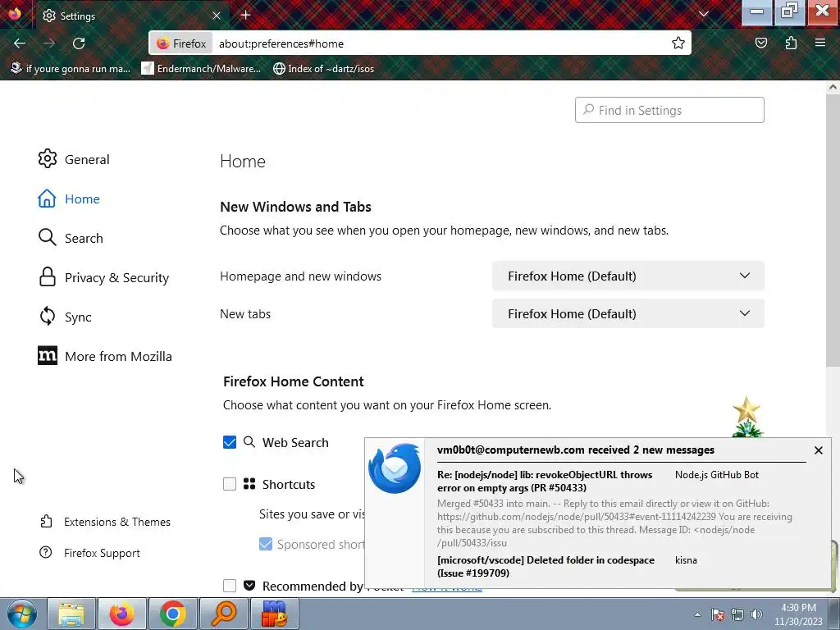Screen dimensions: 840x630
Task: Click the List all tabs chevron
Action: point(704,15)
